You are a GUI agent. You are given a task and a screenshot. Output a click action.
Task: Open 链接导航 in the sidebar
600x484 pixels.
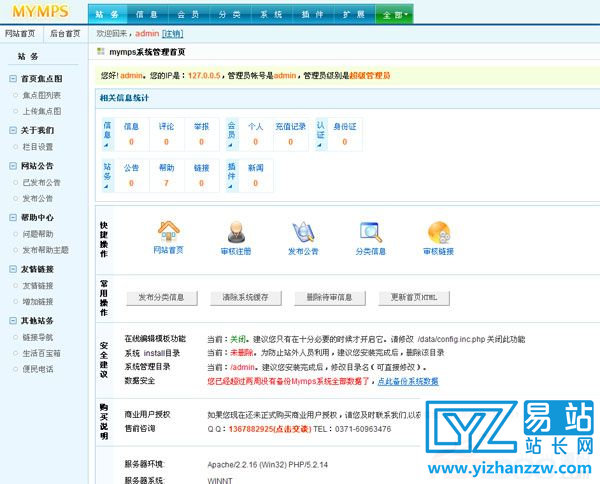pos(38,337)
